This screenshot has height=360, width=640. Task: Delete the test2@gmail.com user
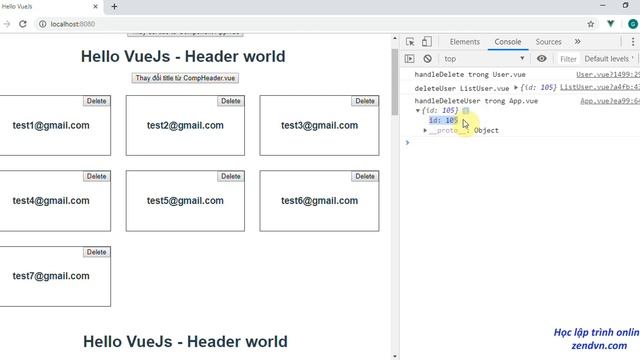(x=231, y=101)
